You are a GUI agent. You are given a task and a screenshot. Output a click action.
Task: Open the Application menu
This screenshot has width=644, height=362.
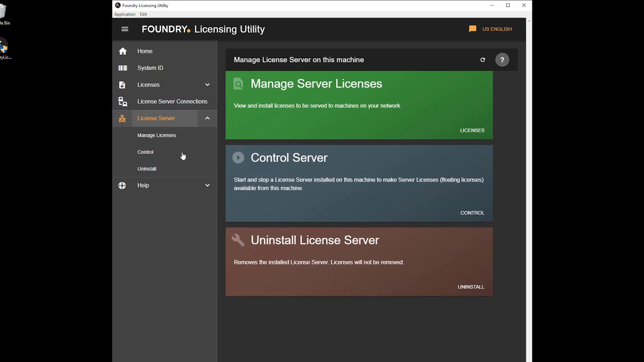125,14
